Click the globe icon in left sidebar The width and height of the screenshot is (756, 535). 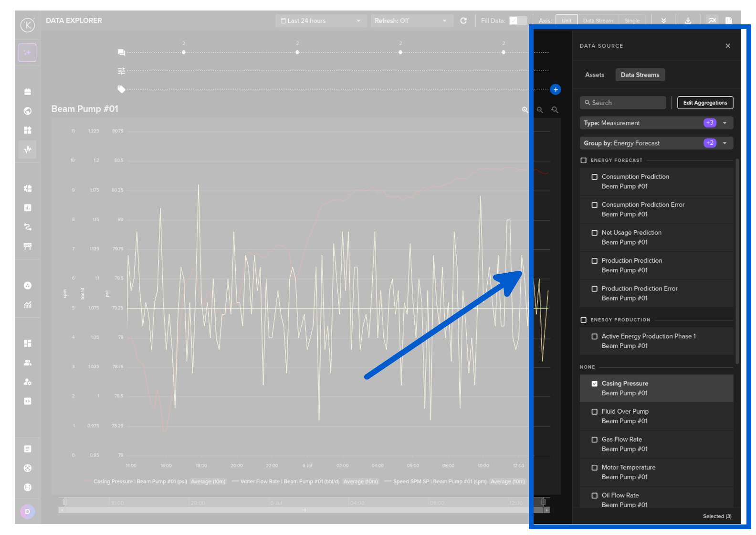(x=28, y=111)
